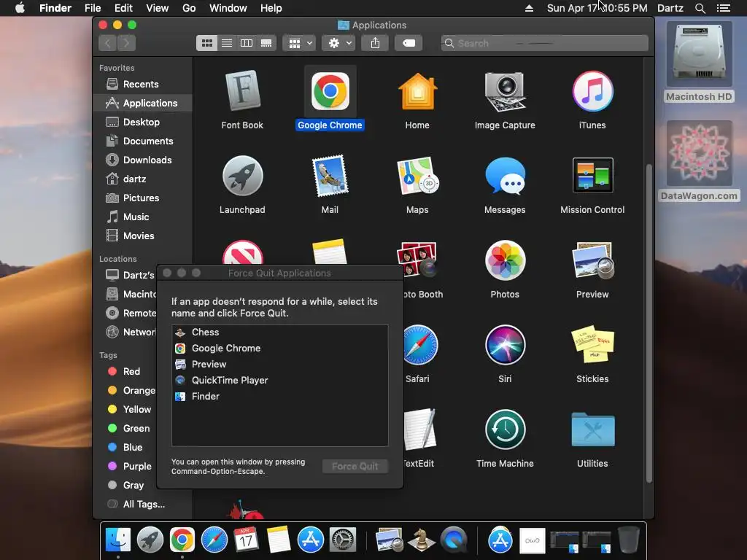Open Downloads in the Finder sidebar
747x560 pixels.
tap(143, 160)
